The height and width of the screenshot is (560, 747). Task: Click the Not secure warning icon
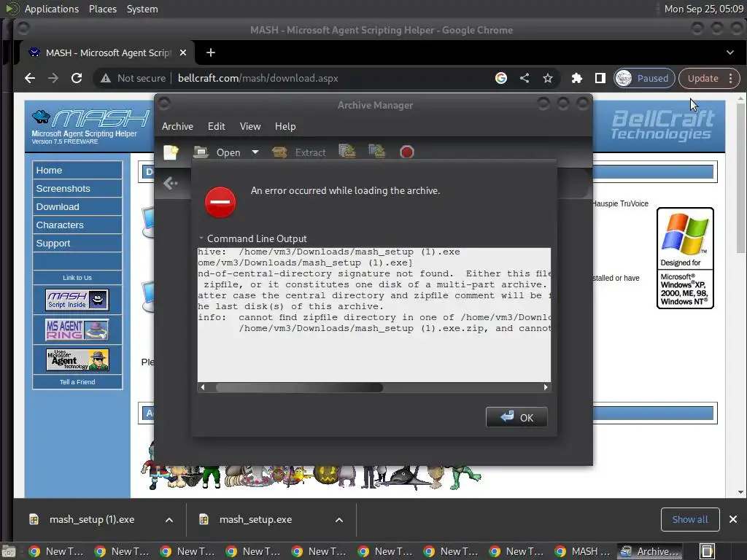coord(106,79)
